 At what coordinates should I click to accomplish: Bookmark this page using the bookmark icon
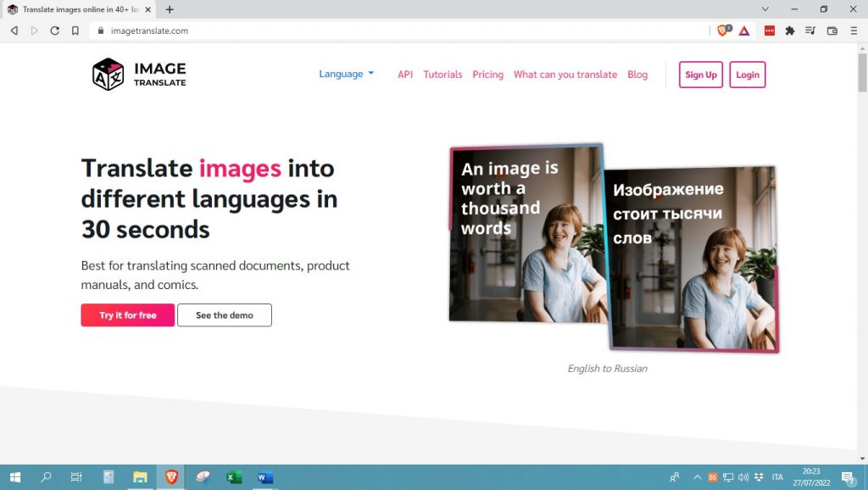pos(77,31)
